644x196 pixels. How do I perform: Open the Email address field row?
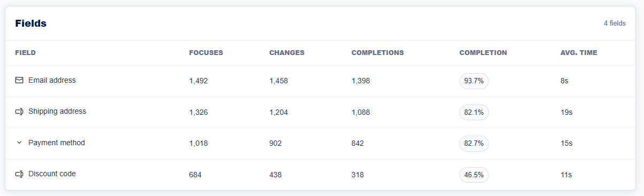pyautogui.click(x=320, y=81)
